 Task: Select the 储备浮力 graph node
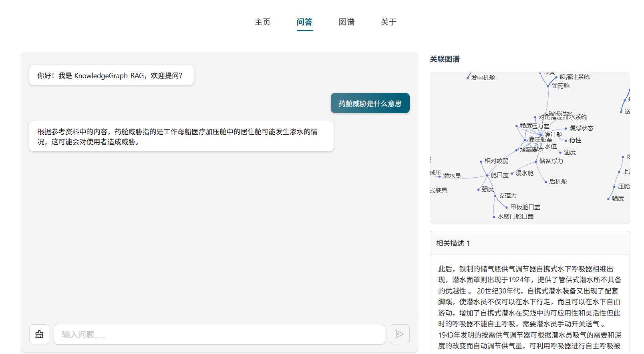point(536,162)
